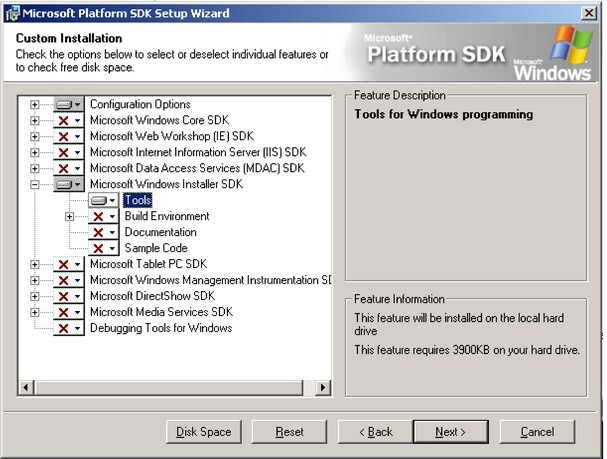Open install-state dropdown for Data Access Services SDK
The width and height of the screenshot is (607, 459).
(x=69, y=168)
